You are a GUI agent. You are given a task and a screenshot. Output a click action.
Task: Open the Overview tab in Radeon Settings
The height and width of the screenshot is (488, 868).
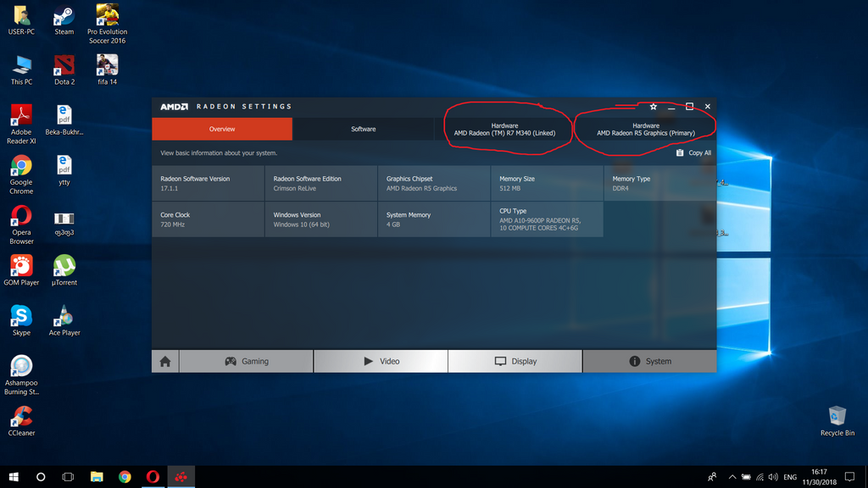tap(222, 129)
